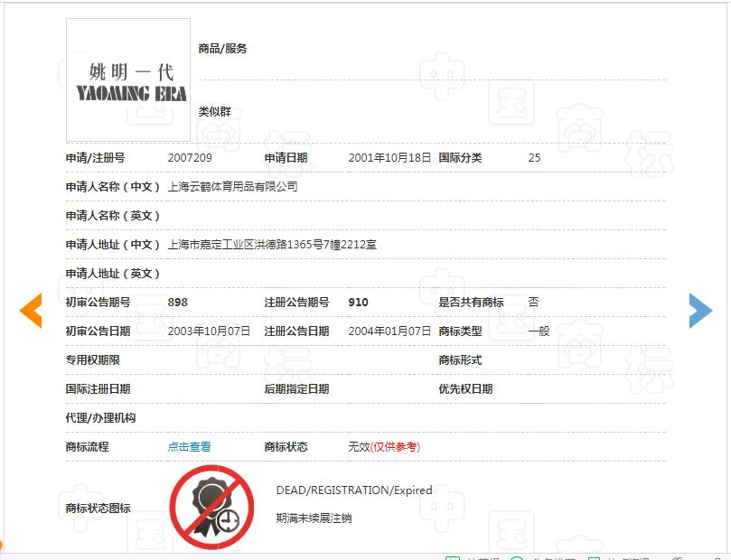Open 商标流程 details via 点击查看 link

point(189,446)
